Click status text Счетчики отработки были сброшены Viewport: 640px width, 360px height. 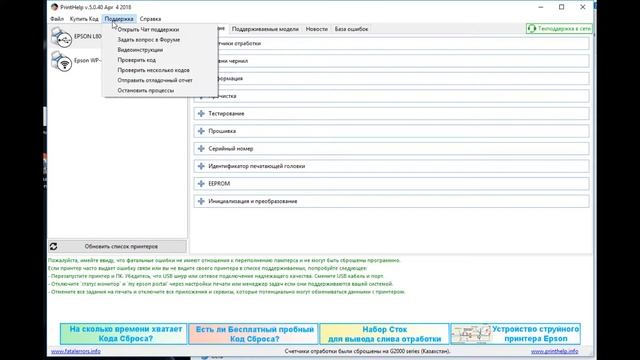pos(367,351)
